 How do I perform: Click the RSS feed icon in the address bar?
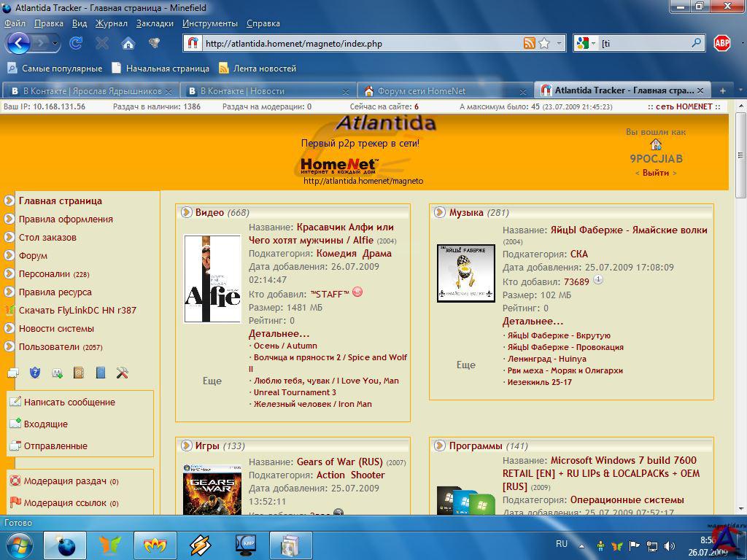click(530, 44)
